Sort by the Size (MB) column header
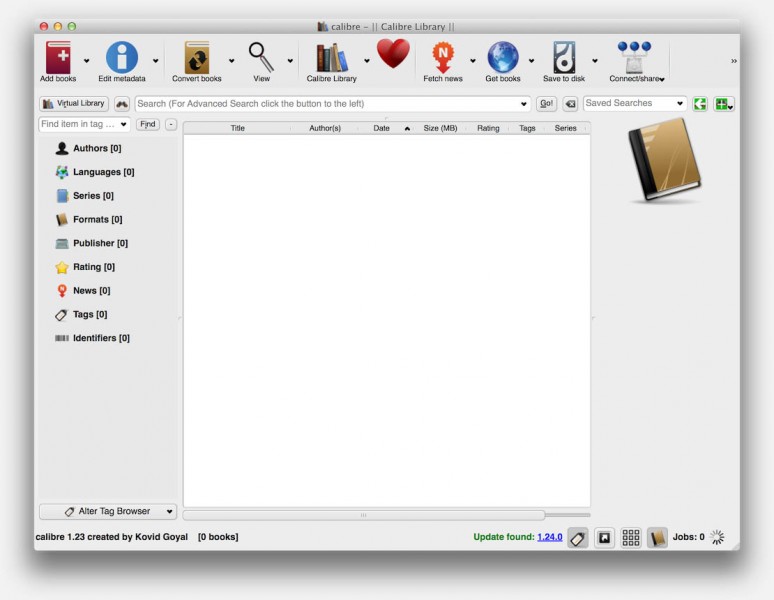The width and height of the screenshot is (774, 600). 440,128
